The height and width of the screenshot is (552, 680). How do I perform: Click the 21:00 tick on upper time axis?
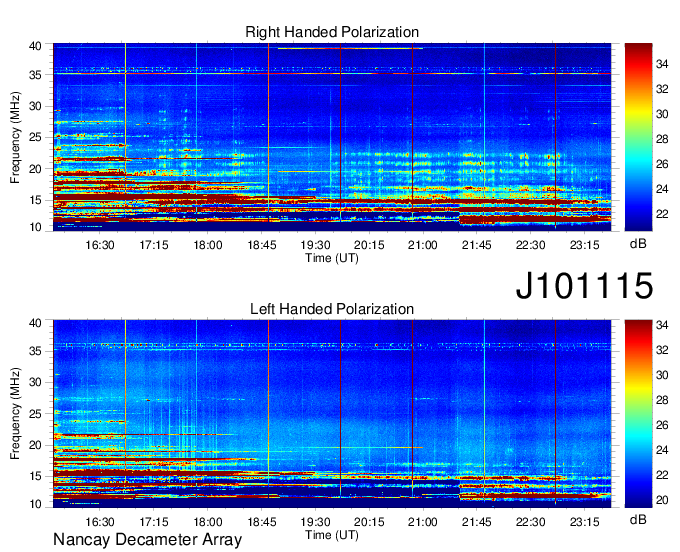click(x=423, y=245)
